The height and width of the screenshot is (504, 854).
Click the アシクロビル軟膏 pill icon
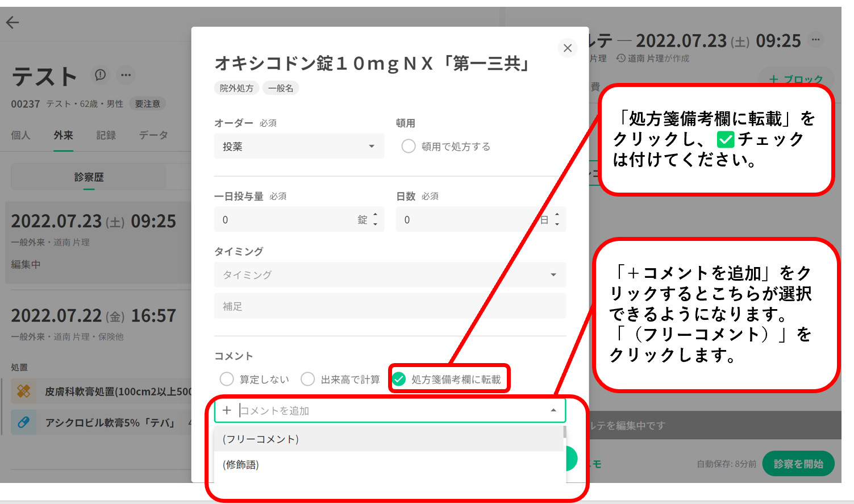[24, 422]
